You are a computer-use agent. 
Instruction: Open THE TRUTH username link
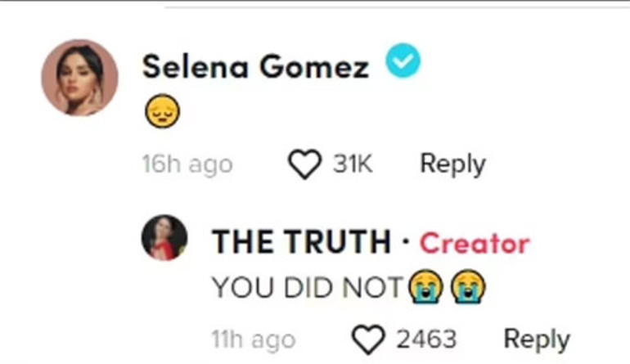tap(301, 242)
